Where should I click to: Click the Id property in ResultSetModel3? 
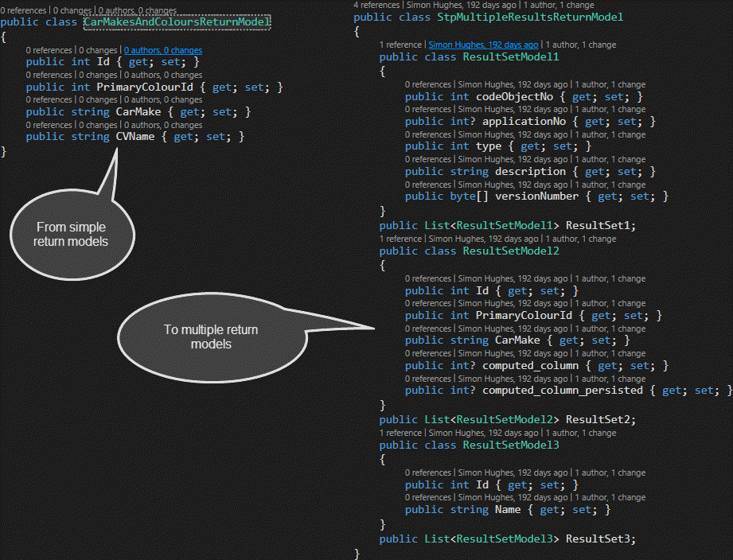[482, 484]
